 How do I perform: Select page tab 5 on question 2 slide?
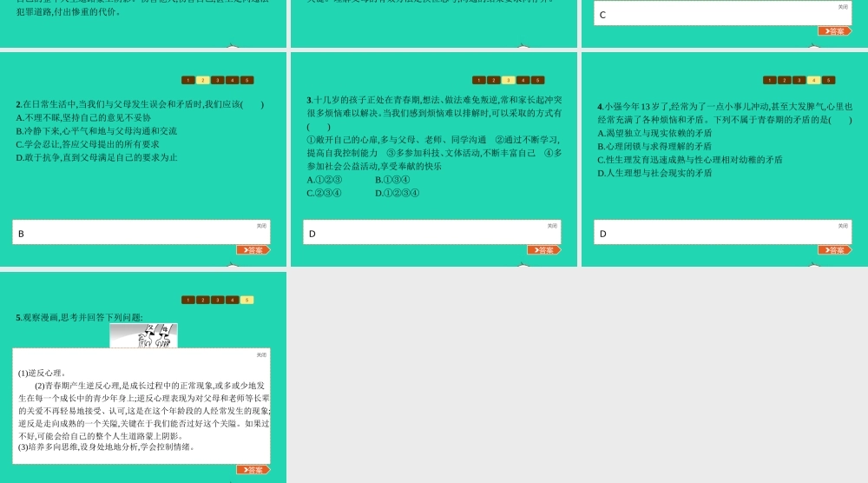coord(247,80)
